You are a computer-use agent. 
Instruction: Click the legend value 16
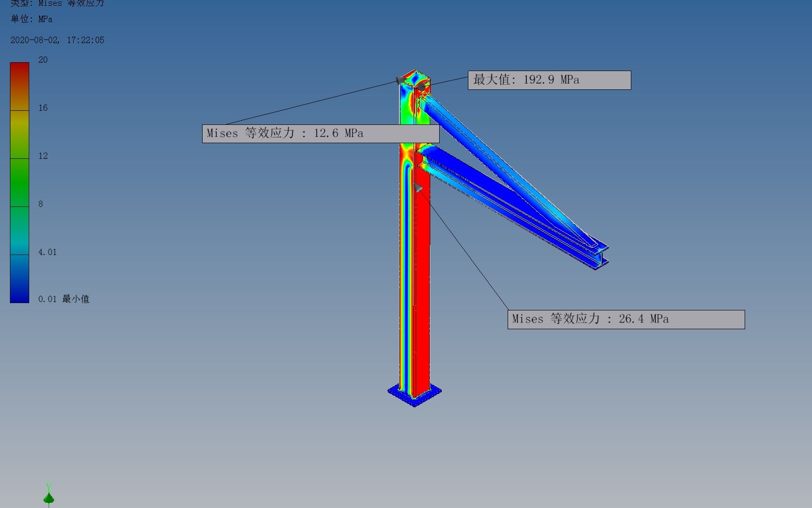[43, 108]
